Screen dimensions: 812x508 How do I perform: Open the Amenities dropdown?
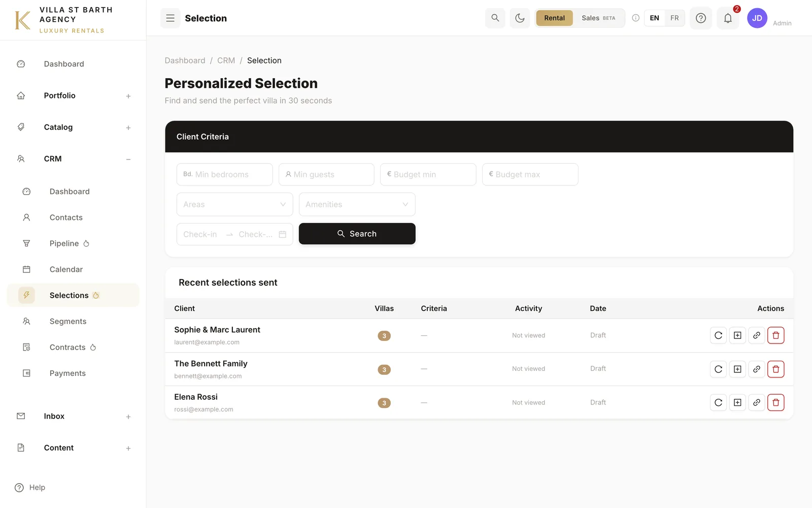pos(357,204)
